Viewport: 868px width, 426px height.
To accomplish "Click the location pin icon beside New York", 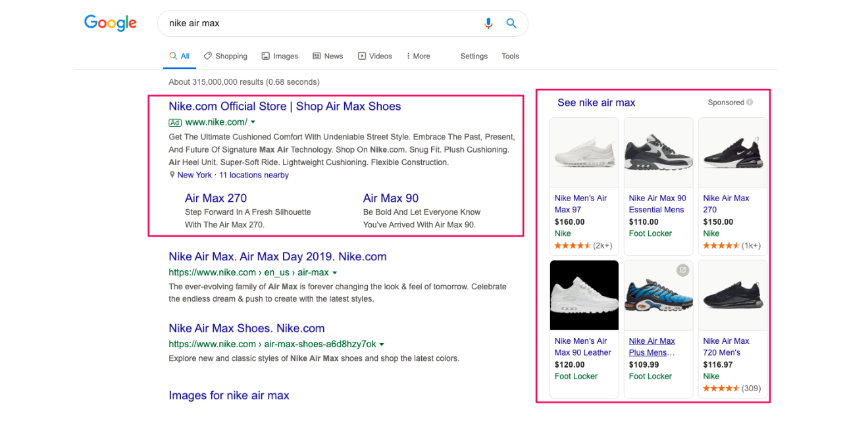I will point(172,175).
